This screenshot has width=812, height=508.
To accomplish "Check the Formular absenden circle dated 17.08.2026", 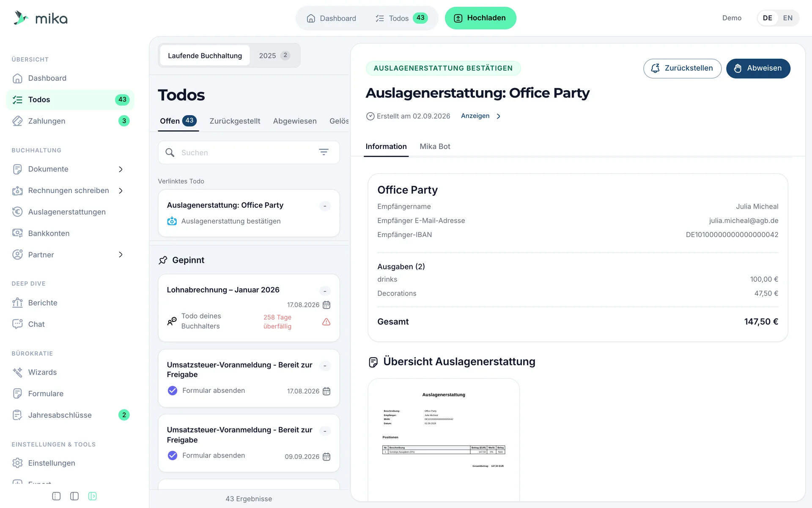I will click(173, 391).
